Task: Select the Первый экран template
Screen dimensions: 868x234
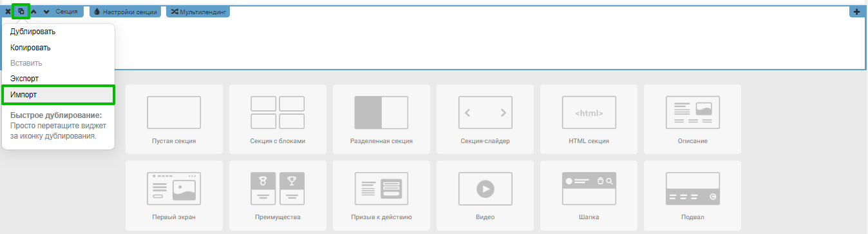Action: 174,195
